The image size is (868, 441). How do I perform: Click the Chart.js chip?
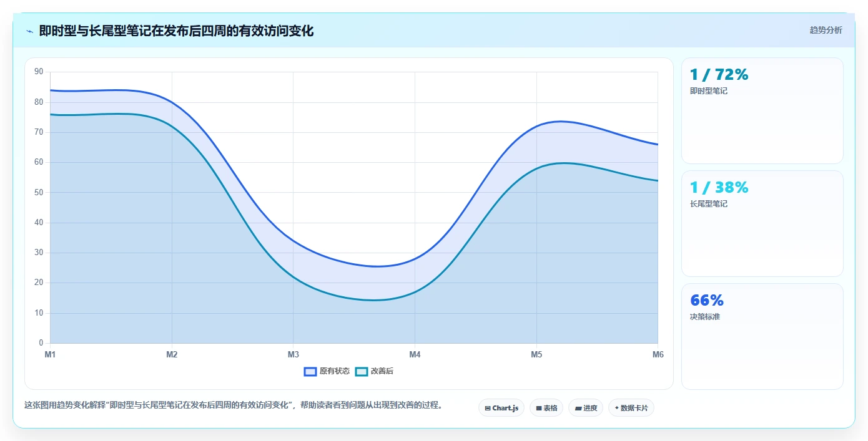501,408
